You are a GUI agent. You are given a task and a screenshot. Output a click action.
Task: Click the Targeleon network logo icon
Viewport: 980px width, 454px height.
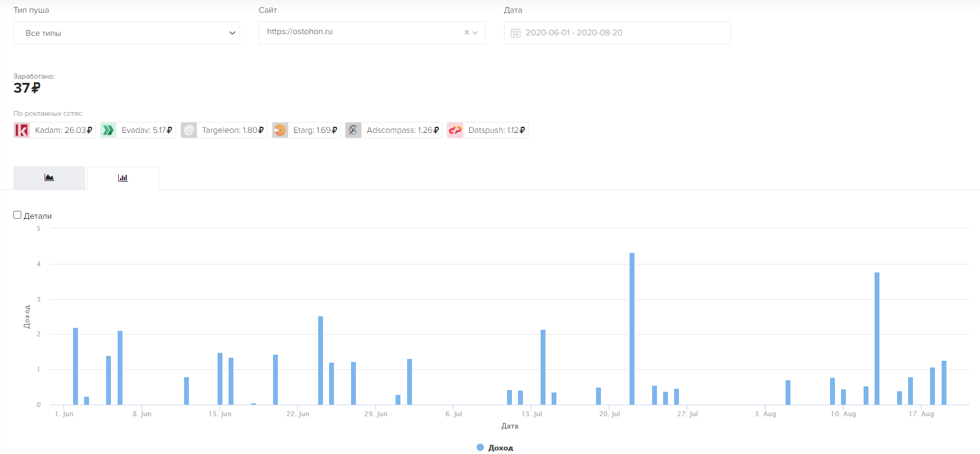pos(189,130)
